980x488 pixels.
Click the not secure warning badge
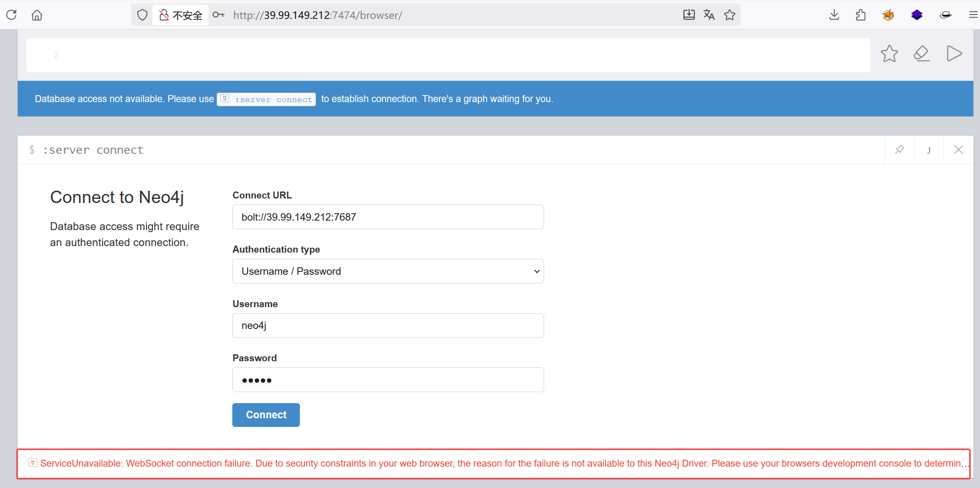click(x=181, y=15)
